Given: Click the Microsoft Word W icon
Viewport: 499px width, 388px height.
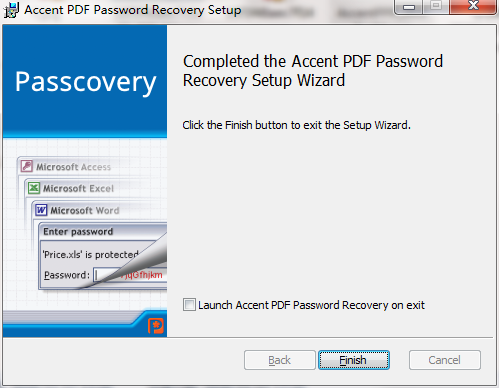Looking at the screenshot, I should (x=41, y=210).
